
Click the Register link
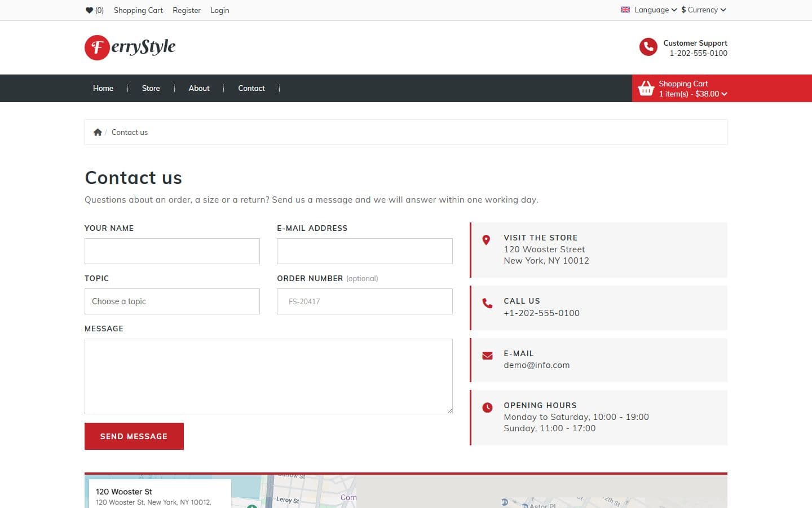pos(187,10)
